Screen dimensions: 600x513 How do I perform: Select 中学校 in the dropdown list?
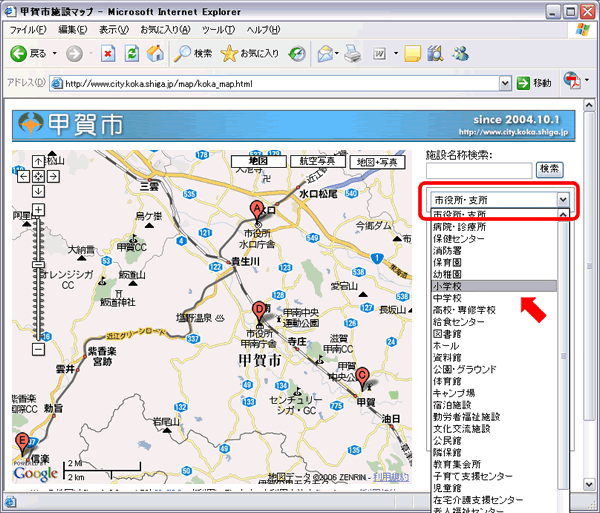pyautogui.click(x=494, y=298)
